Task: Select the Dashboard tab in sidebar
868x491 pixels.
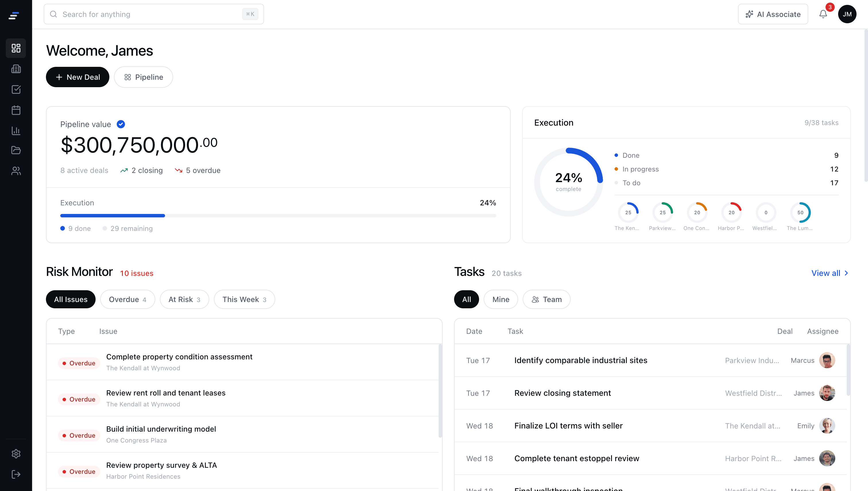Action: (x=16, y=48)
